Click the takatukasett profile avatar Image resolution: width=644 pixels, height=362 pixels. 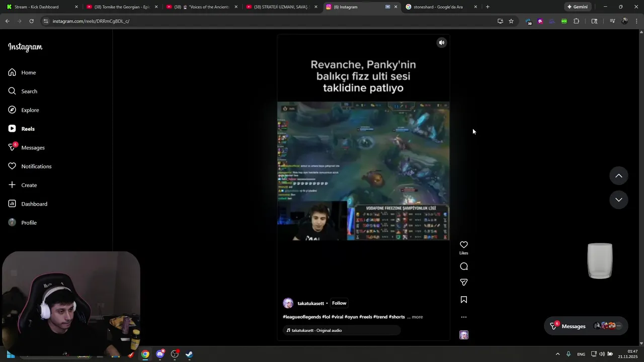288,303
